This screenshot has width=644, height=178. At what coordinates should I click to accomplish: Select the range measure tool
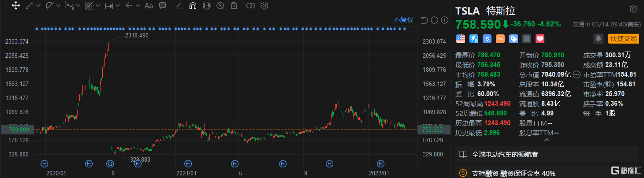point(109,6)
